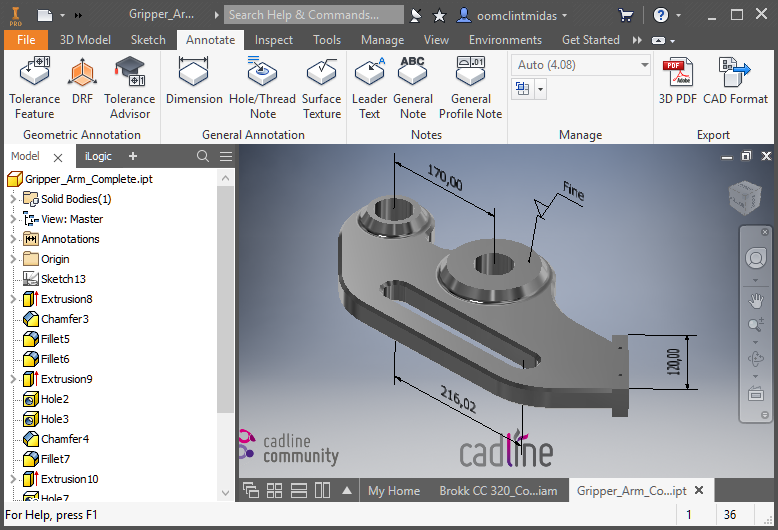Viewport: 778px width, 530px height.
Task: Select the Dimension annotation tool
Action: click(x=194, y=80)
